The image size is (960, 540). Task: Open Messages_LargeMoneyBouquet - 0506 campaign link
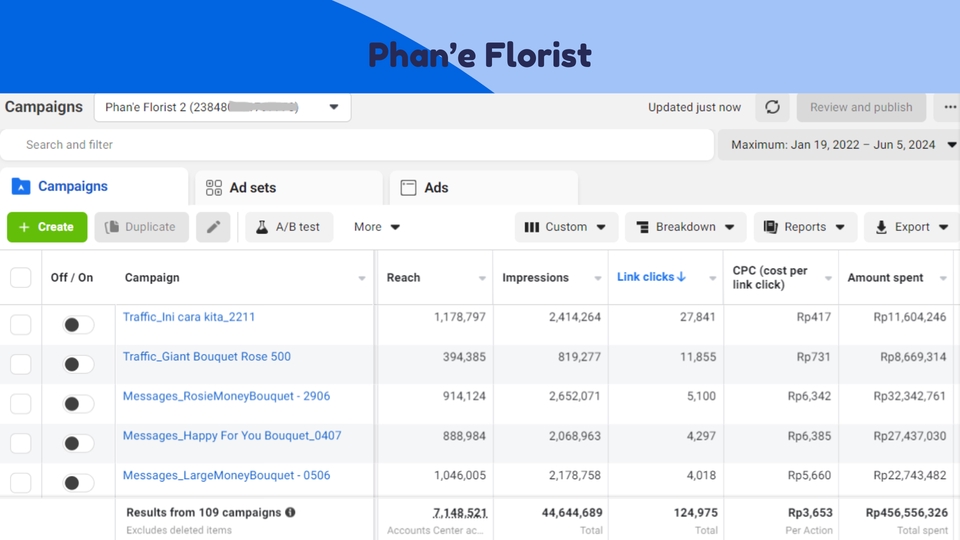(226, 475)
